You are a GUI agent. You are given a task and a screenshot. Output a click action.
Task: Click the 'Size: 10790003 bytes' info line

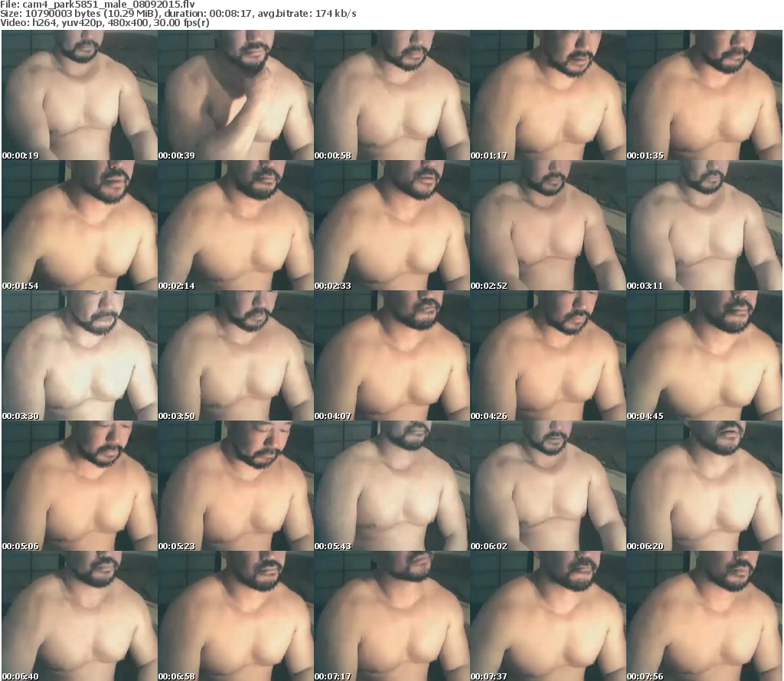(x=178, y=14)
